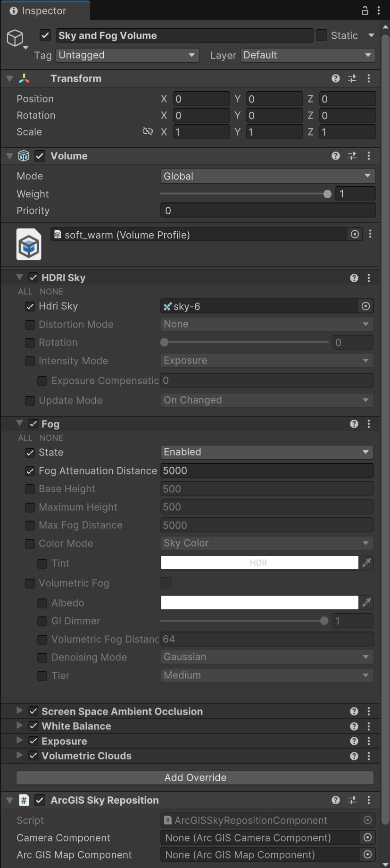Click the Fog Tint eyedropper
The width and height of the screenshot is (390, 868).
367,563
